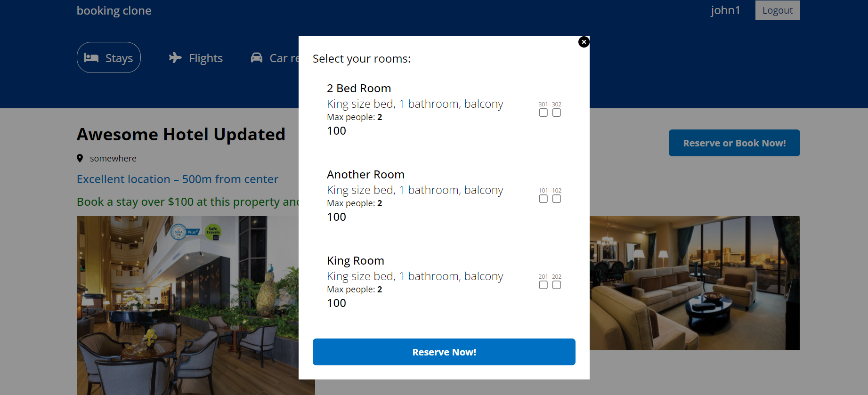Check room 301 for the 2 Bed Room
This screenshot has height=395, width=868.
tap(543, 113)
